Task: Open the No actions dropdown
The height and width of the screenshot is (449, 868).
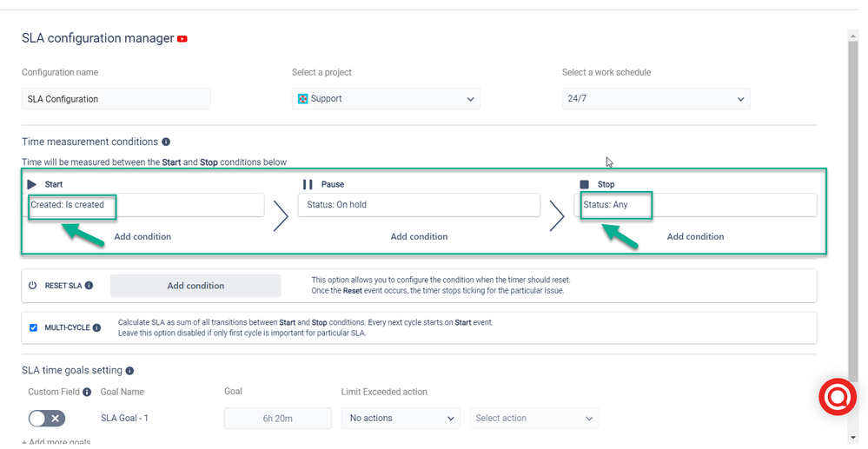Action: [401, 418]
